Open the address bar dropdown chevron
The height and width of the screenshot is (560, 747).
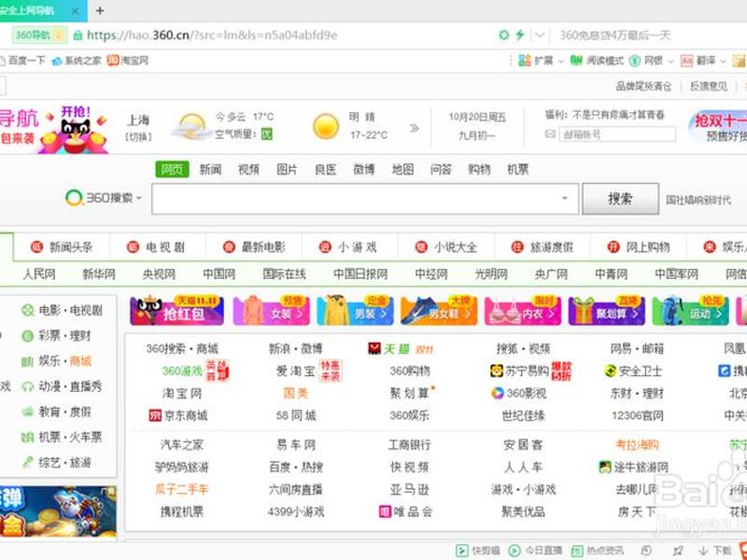pos(540,35)
